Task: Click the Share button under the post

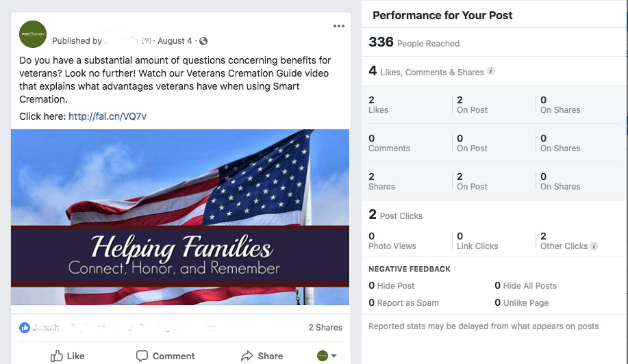Action: [x=262, y=356]
